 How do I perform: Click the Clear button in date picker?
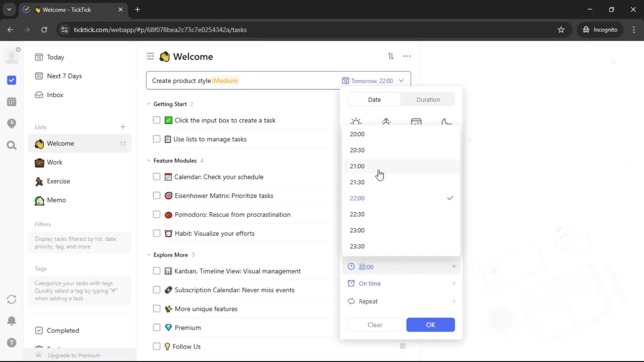click(x=375, y=325)
